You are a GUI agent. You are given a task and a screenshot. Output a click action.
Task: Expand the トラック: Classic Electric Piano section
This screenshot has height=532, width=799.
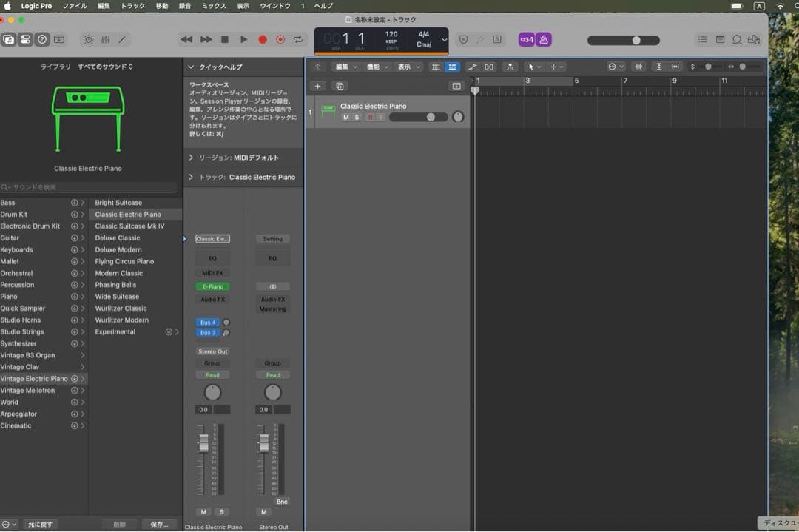click(x=191, y=177)
